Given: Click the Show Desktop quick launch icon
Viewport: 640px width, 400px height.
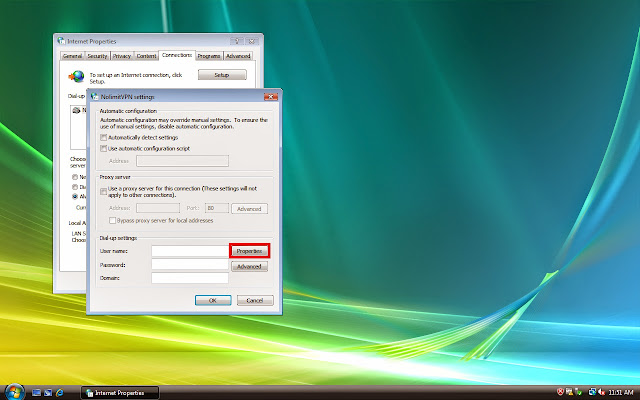Looking at the screenshot, I should coord(36,393).
